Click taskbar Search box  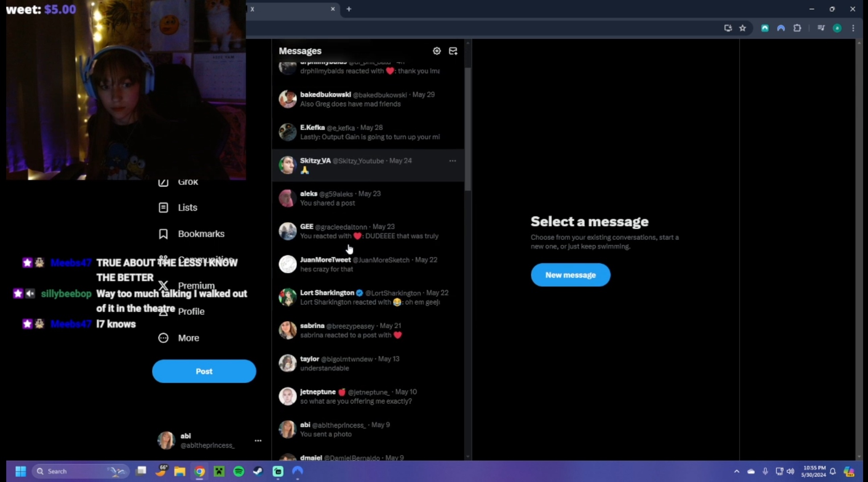coord(80,471)
